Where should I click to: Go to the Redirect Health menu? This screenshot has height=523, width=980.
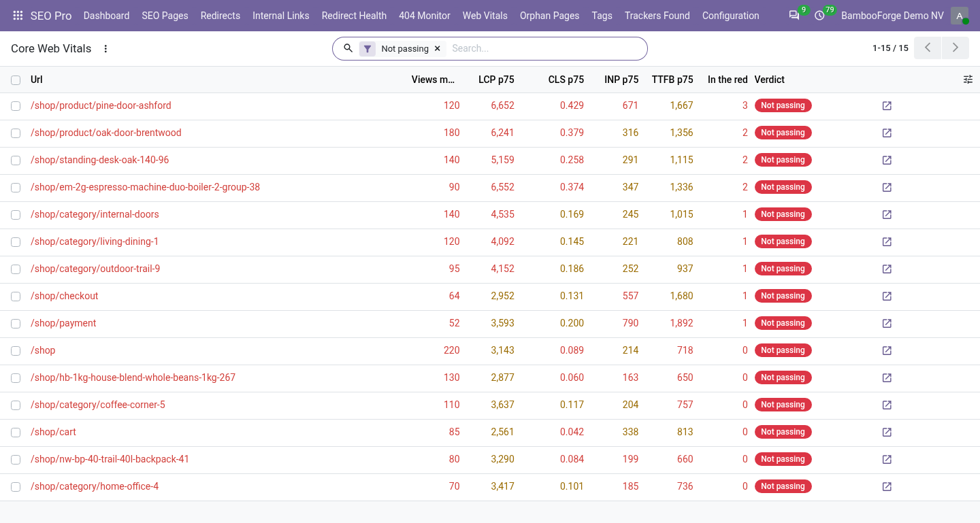(354, 16)
